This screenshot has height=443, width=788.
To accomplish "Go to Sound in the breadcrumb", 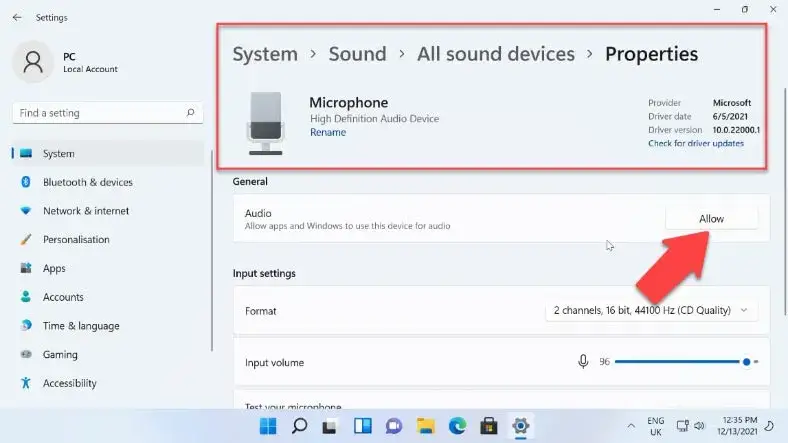I will click(x=357, y=54).
